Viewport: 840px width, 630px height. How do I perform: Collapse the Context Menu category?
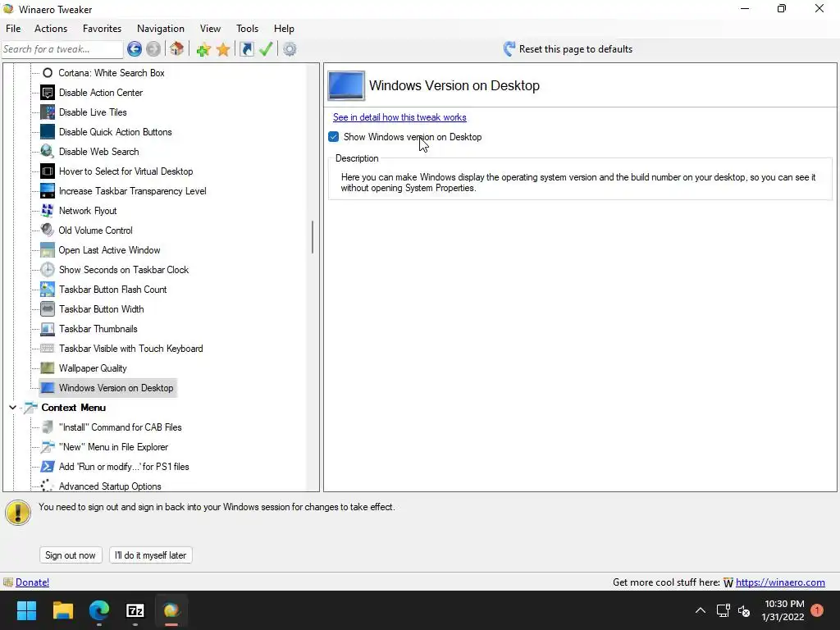click(x=12, y=408)
